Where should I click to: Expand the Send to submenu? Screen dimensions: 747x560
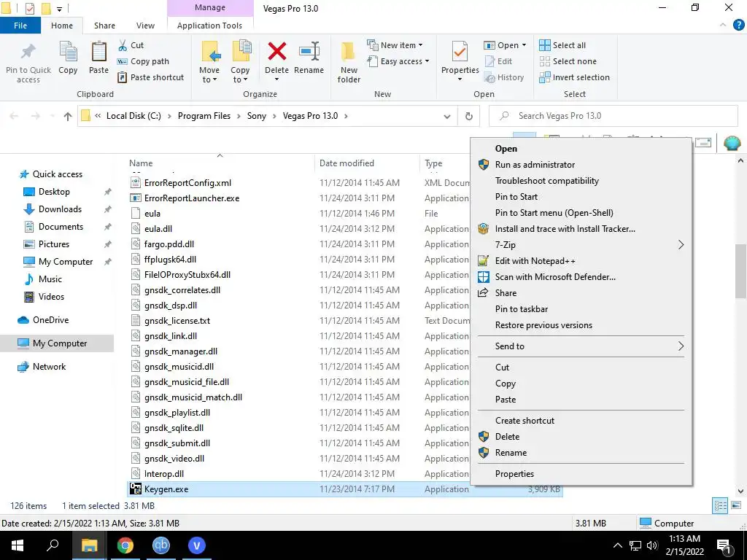pos(681,346)
